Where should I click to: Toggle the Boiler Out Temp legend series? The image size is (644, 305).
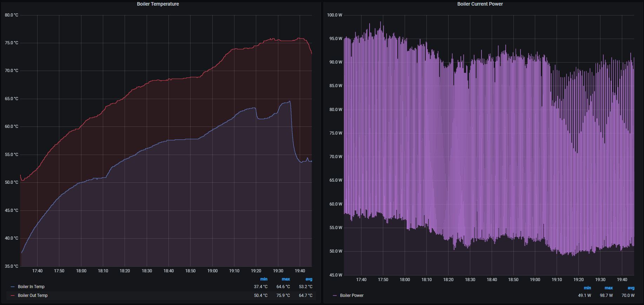(33, 296)
